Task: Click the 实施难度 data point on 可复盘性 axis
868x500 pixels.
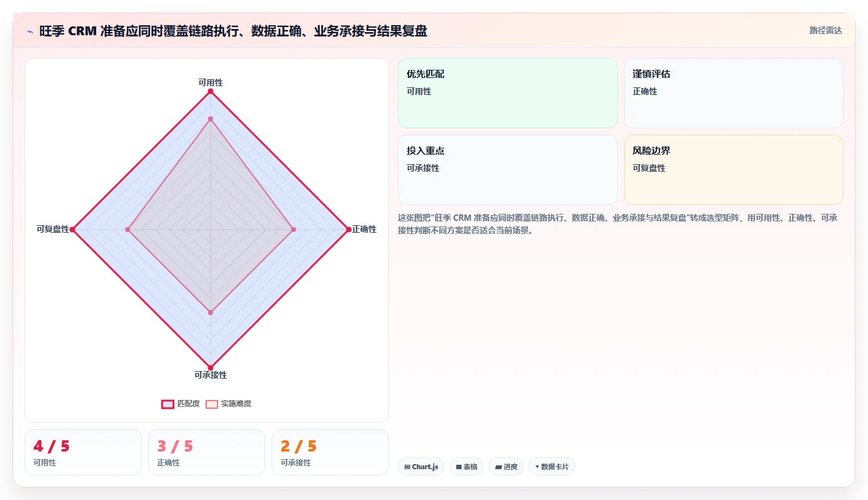Action: pyautogui.click(x=128, y=230)
